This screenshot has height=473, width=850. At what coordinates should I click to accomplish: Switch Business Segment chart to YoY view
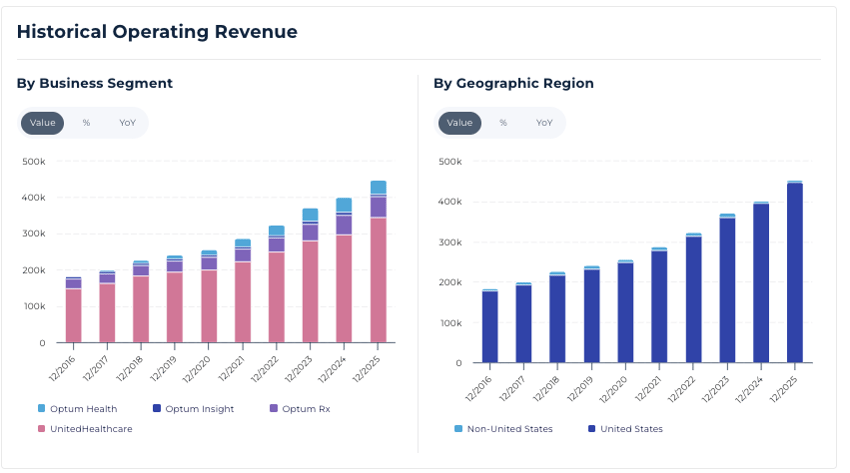(x=127, y=123)
